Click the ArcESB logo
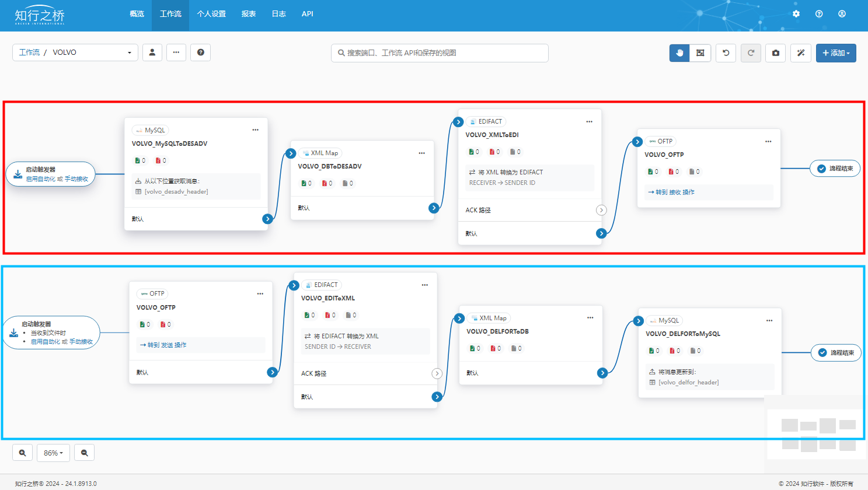 40,16
